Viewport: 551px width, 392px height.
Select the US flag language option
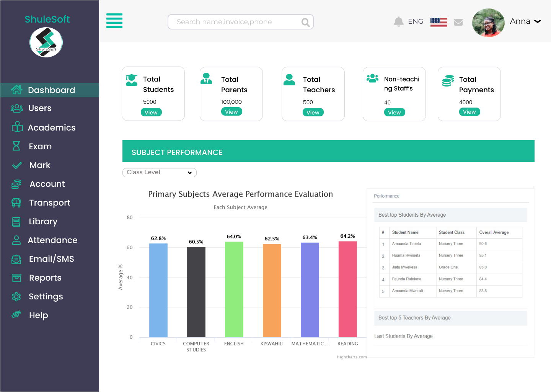[439, 22]
